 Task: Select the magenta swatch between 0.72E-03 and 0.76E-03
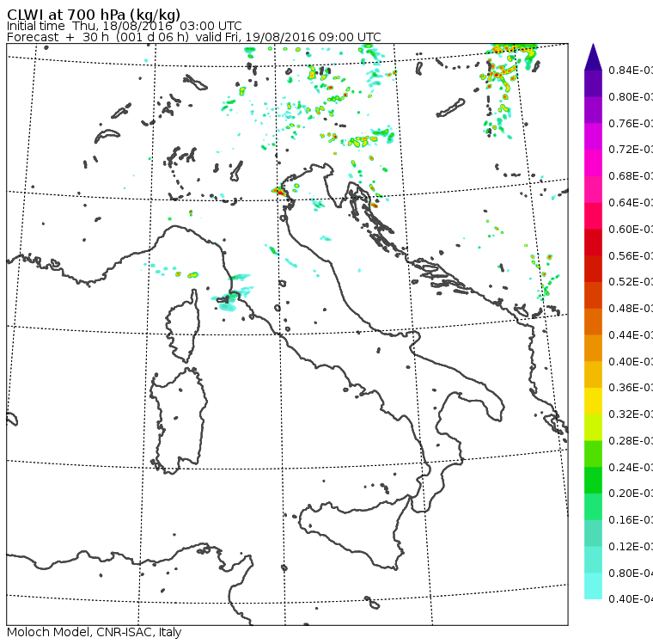click(593, 137)
